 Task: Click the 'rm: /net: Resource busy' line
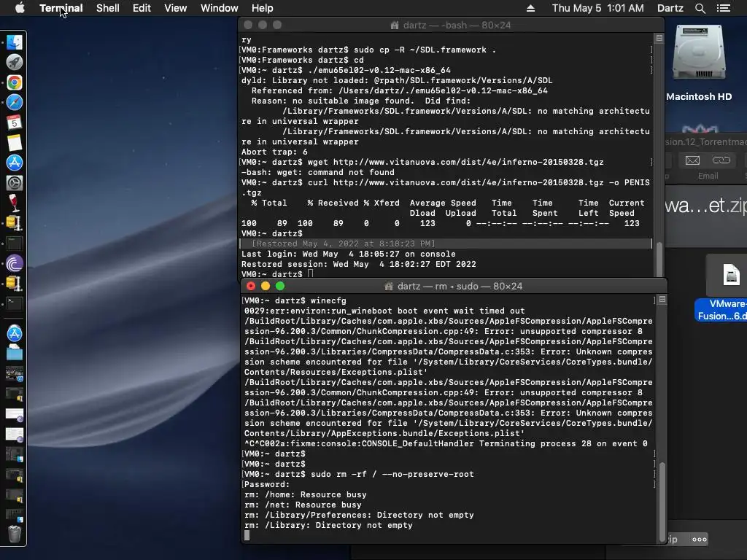(x=303, y=505)
